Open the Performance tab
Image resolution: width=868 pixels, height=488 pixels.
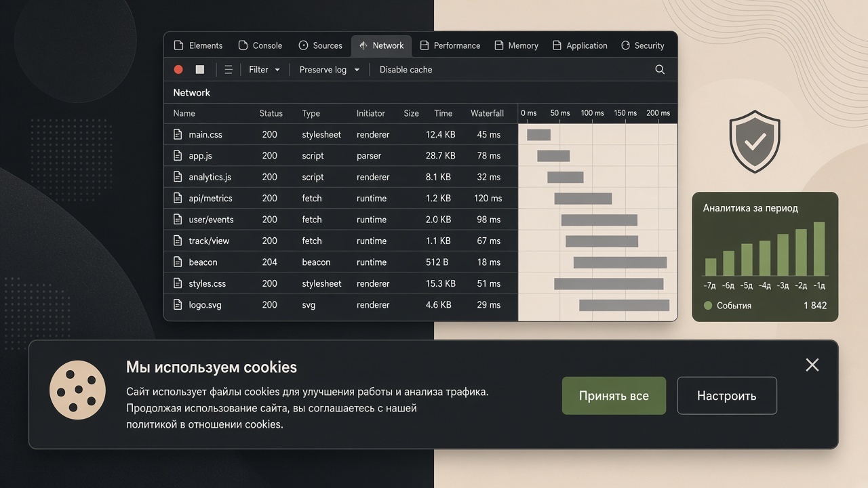tap(450, 45)
